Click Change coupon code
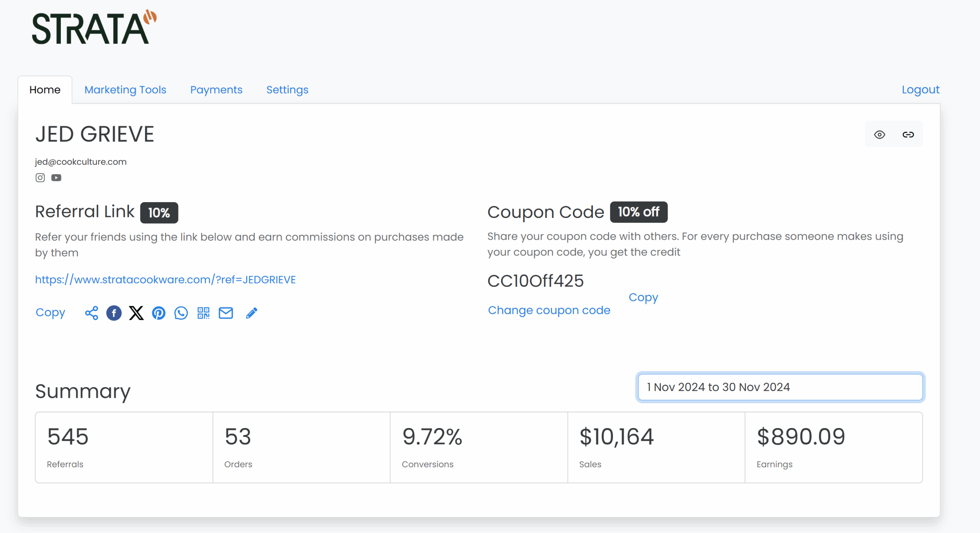980x533 pixels. [x=549, y=310]
